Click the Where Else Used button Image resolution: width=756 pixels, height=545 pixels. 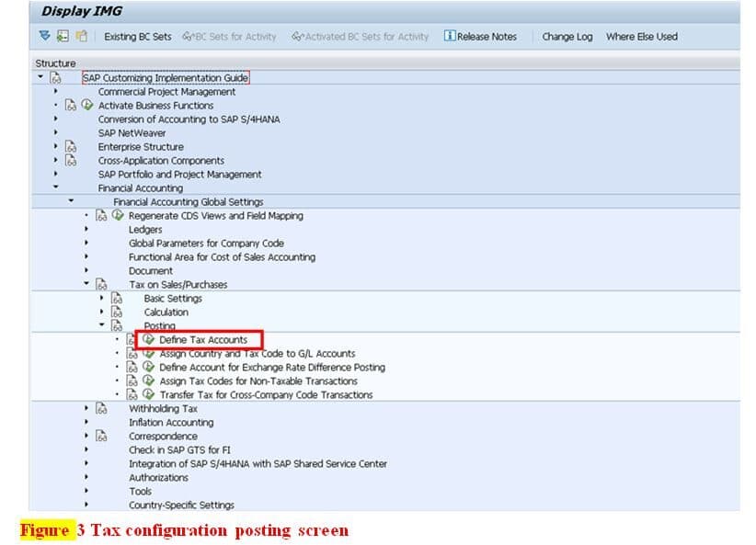[641, 37]
